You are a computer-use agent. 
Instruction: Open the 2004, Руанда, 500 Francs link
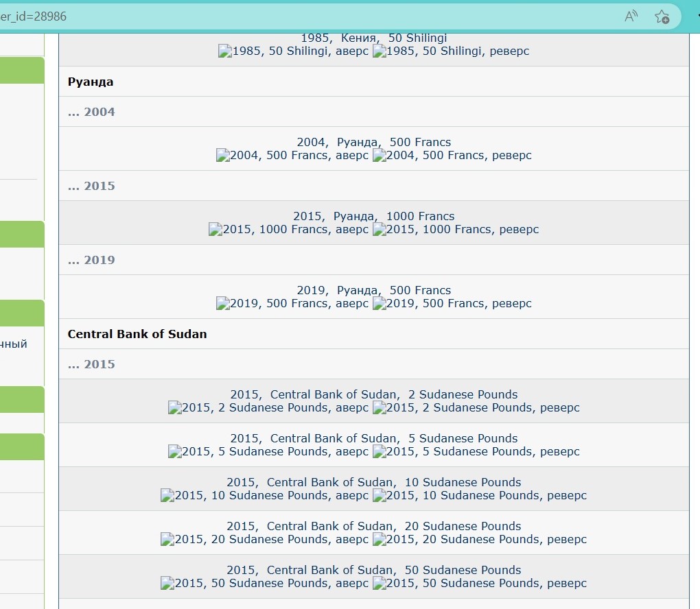(x=373, y=142)
